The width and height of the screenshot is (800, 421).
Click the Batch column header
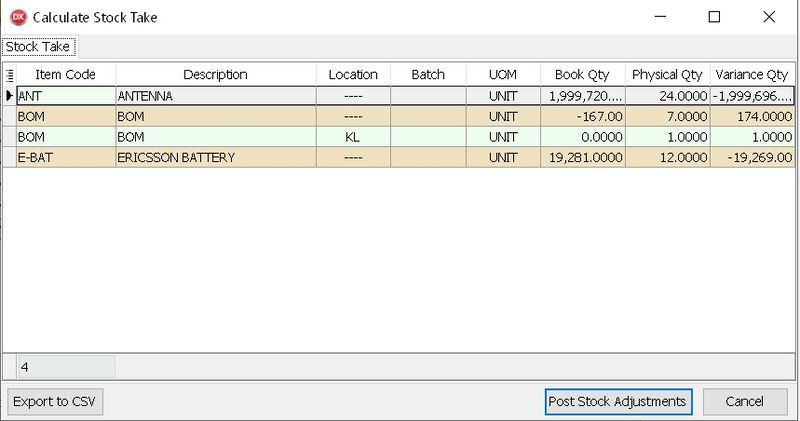427,75
